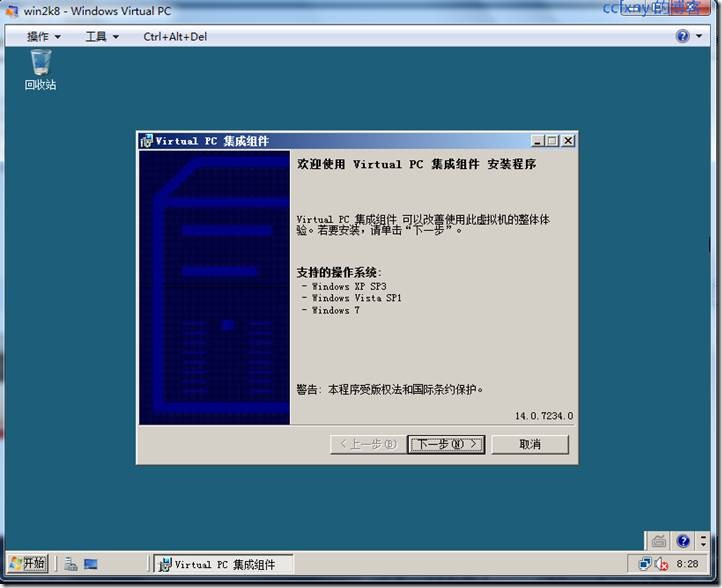The width and height of the screenshot is (722, 588).
Task: Click the disabled 上一步(B) button
Action: [368, 444]
